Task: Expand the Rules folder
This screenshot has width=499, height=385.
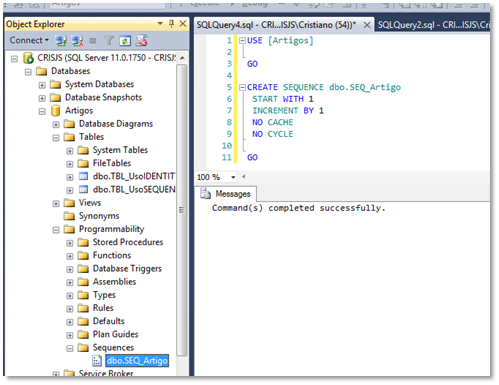Action: [70, 309]
